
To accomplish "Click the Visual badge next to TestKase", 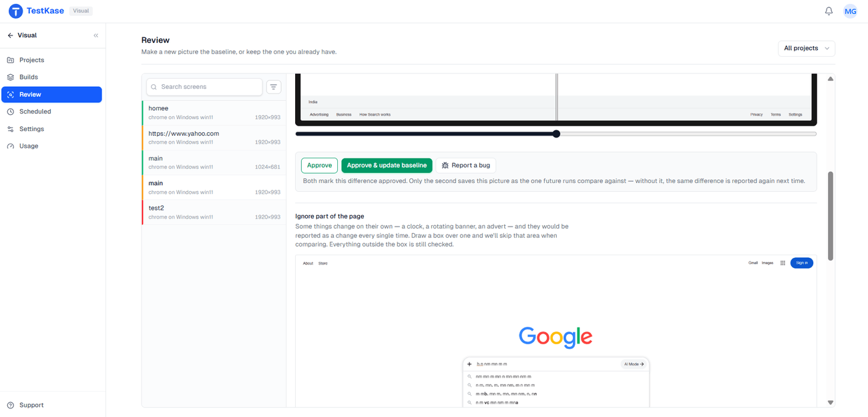I will tap(81, 11).
